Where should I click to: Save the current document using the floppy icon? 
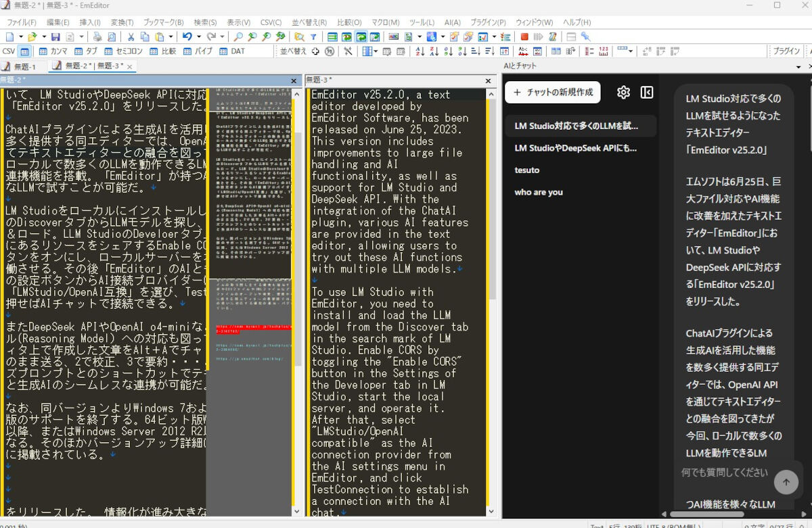click(x=55, y=37)
